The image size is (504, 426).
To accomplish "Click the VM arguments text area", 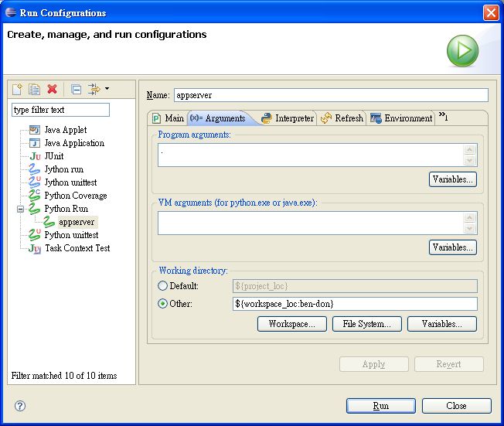I will [x=311, y=223].
